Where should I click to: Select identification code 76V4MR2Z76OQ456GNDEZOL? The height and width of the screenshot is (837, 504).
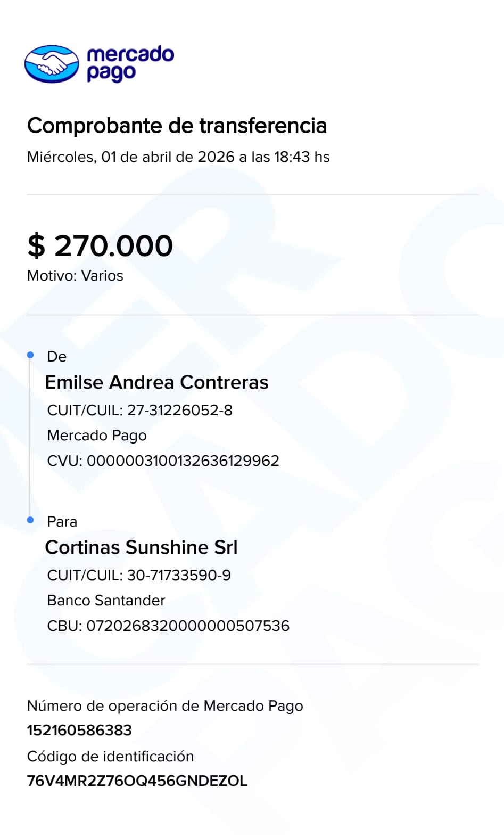[137, 781]
